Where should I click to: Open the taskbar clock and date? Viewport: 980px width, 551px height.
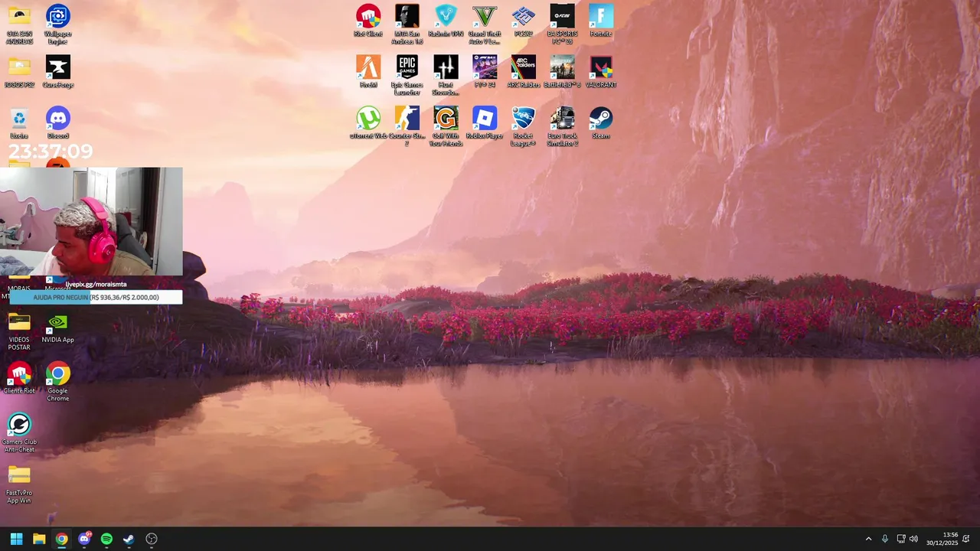942,539
